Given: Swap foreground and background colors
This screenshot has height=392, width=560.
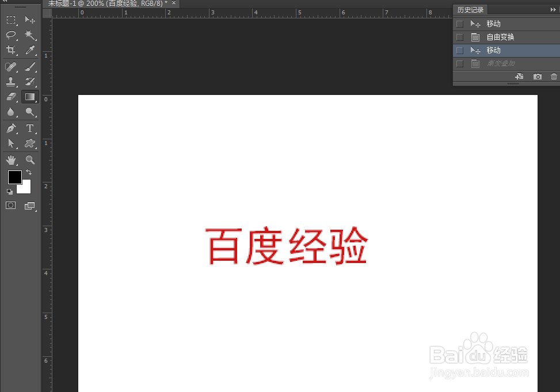Looking at the screenshot, I should (x=29, y=172).
